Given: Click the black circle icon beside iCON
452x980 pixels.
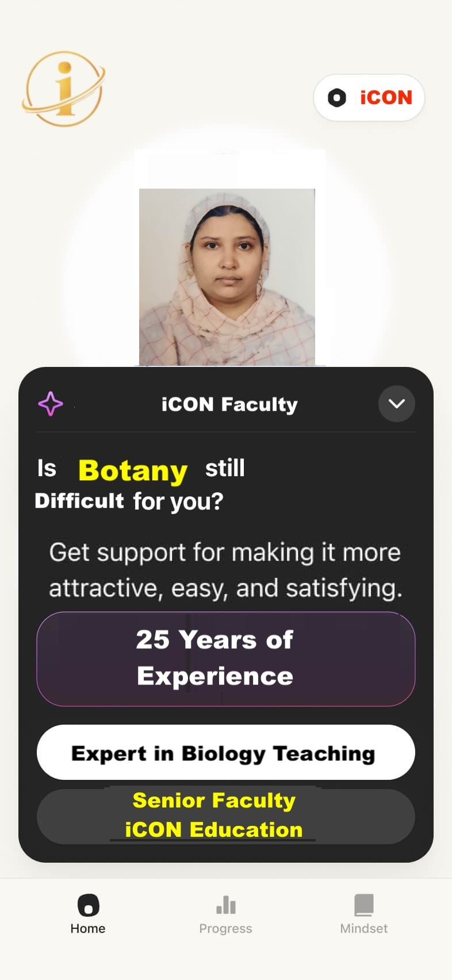Looking at the screenshot, I should [x=337, y=98].
